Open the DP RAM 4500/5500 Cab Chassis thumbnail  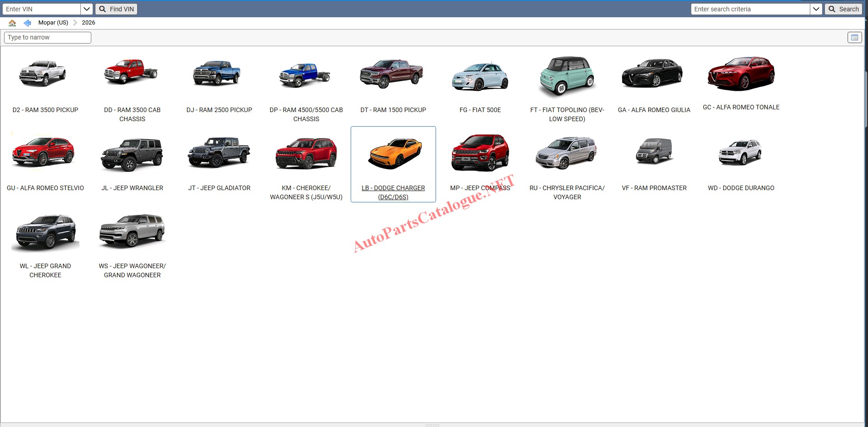point(305,75)
